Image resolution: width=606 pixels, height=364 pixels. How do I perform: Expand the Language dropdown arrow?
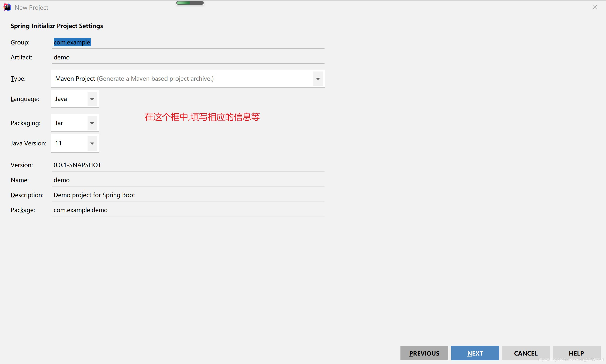[92, 99]
